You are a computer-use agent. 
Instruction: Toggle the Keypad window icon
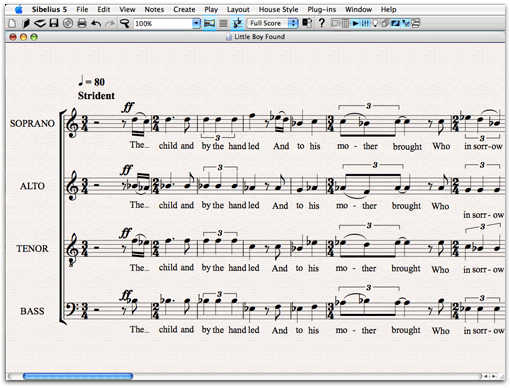[x=345, y=24]
